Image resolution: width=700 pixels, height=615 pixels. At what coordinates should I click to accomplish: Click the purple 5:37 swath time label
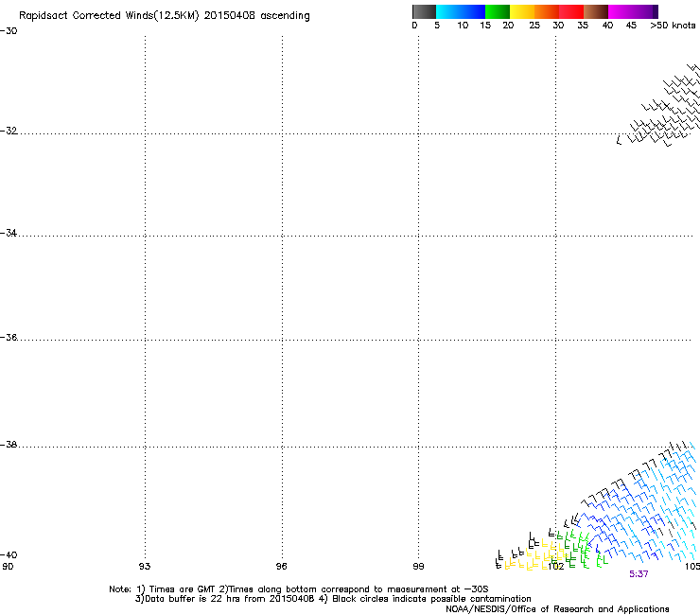pyautogui.click(x=639, y=574)
